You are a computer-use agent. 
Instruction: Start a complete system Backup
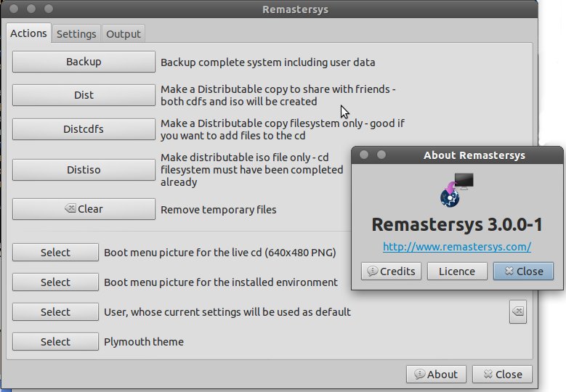coord(84,62)
